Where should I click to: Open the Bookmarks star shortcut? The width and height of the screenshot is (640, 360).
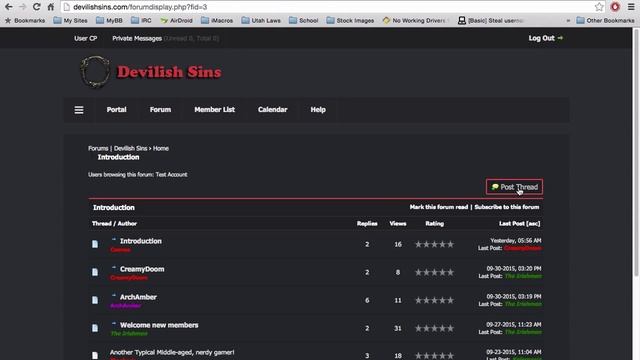click(25, 20)
